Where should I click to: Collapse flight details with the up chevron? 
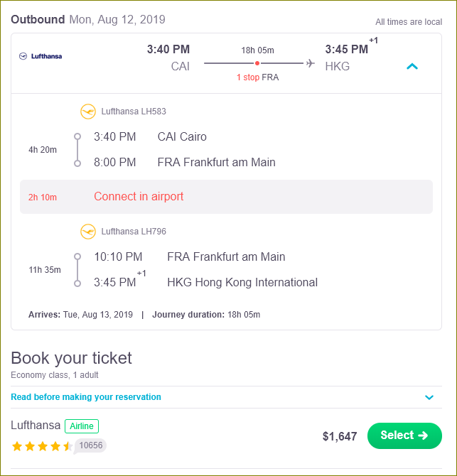pyautogui.click(x=412, y=66)
